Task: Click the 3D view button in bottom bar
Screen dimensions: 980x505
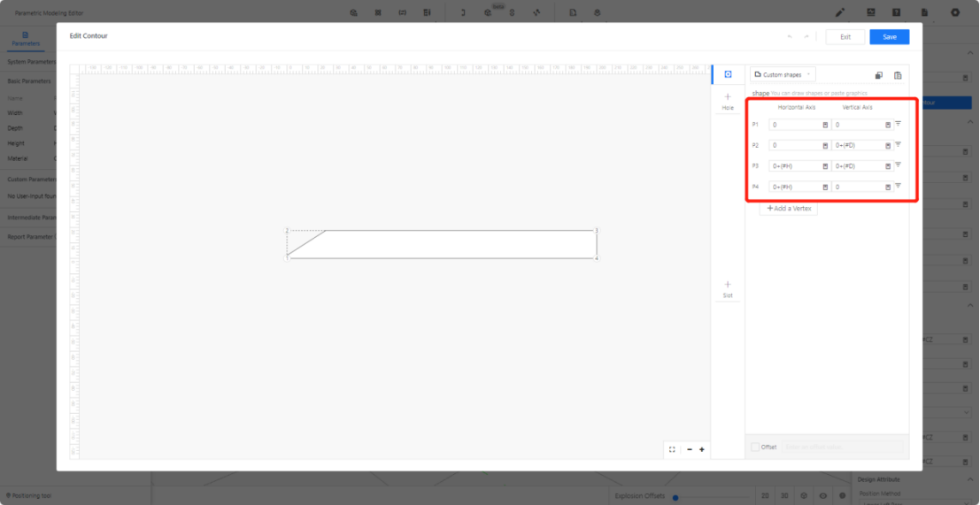Action: 783,495
